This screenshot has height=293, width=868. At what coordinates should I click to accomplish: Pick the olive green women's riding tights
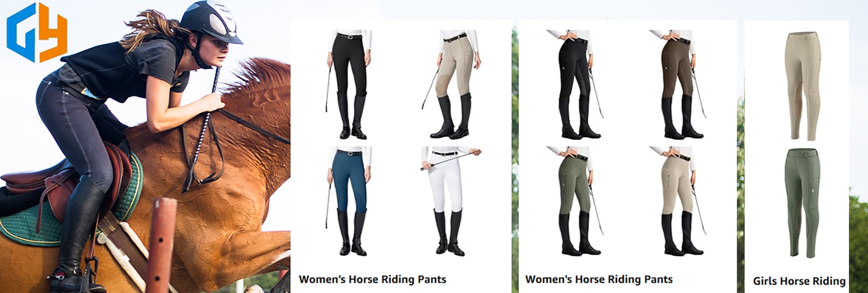point(575,201)
